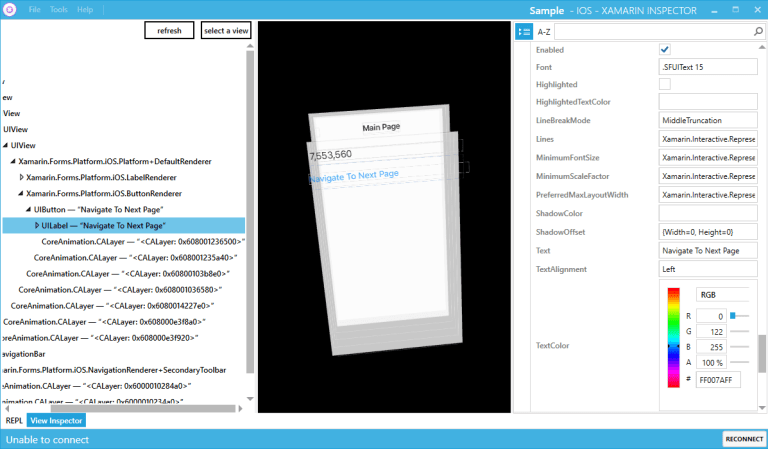
Task: Adjust the B color channel slider
Action: (x=740, y=347)
